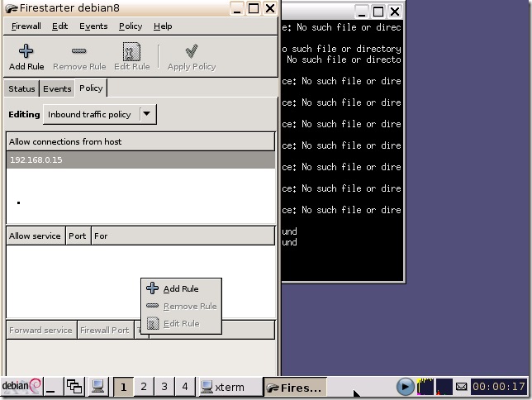Choose Edit Rule in the context menu
Viewport: 532px width, 400px height.
[181, 323]
